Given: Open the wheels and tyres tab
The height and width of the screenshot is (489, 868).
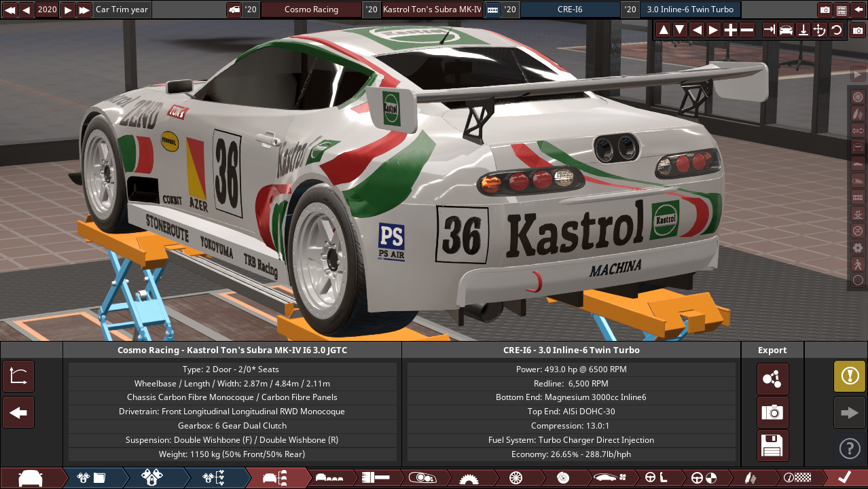Looking at the screenshot, I should pyautogui.click(x=515, y=477).
